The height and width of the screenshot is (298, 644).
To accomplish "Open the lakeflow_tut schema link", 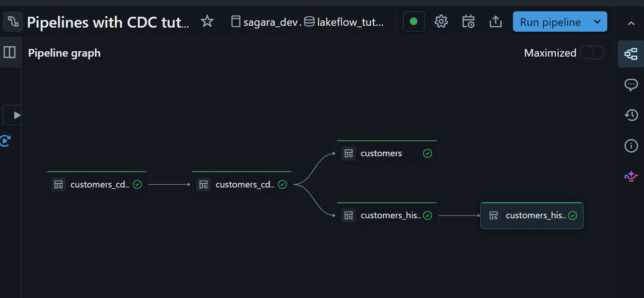I will point(350,22).
